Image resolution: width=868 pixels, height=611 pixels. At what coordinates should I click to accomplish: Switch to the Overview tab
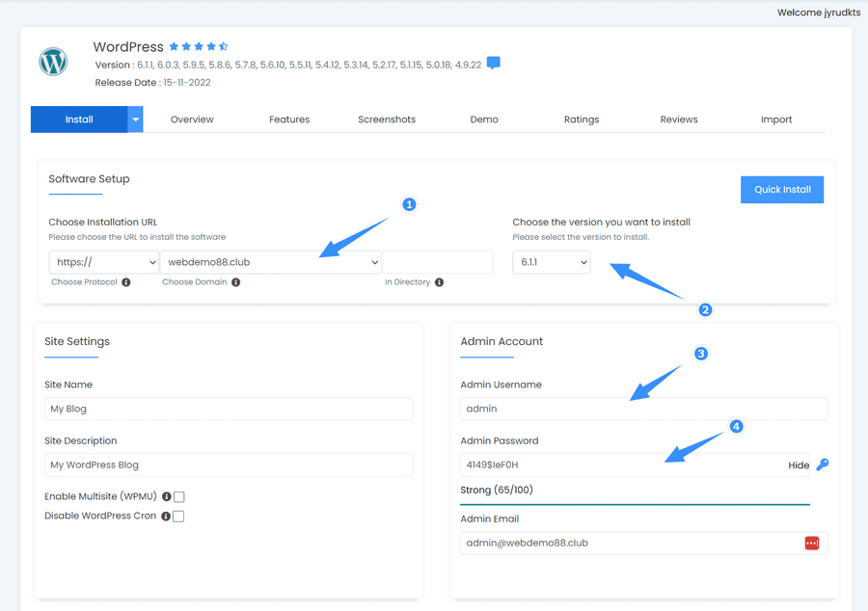coord(192,120)
